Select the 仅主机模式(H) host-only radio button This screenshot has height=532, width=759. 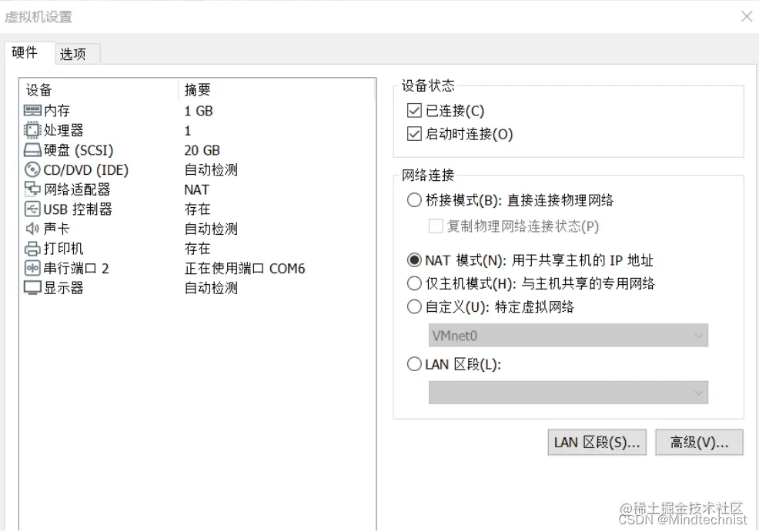(414, 283)
